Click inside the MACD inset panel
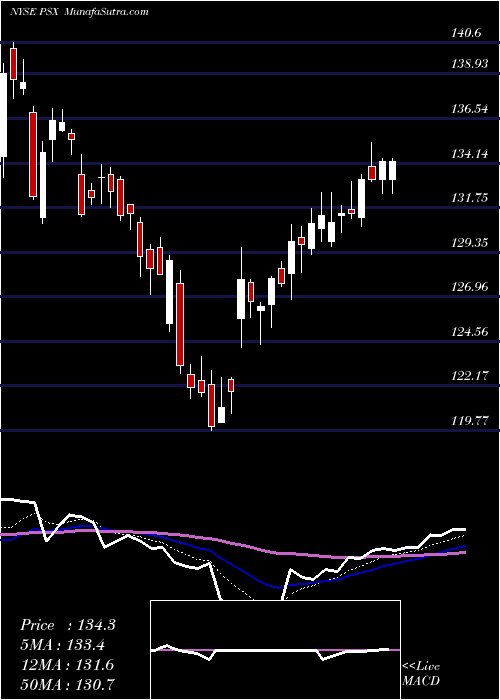 (x=275, y=650)
